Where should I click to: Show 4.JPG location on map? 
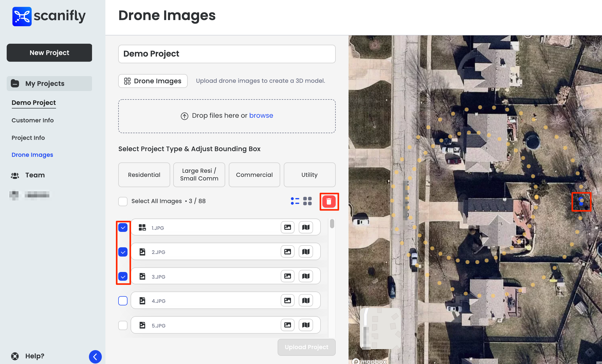pyautogui.click(x=306, y=301)
